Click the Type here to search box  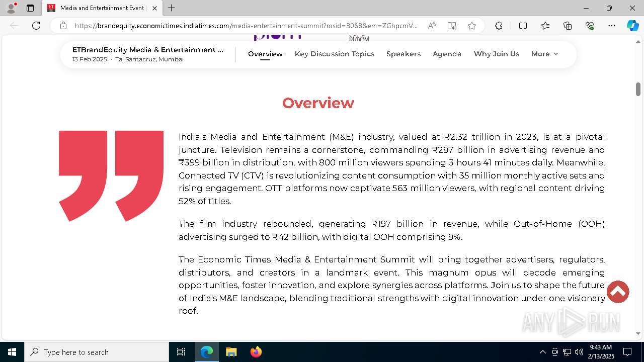coord(97,352)
